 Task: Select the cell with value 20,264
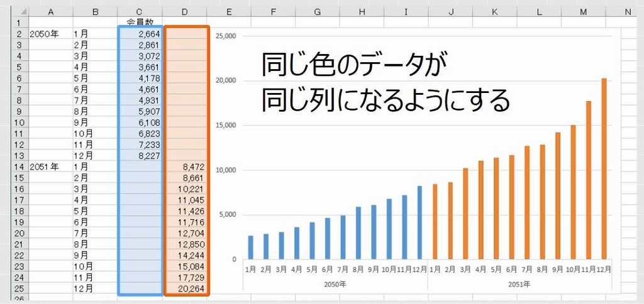(x=184, y=288)
